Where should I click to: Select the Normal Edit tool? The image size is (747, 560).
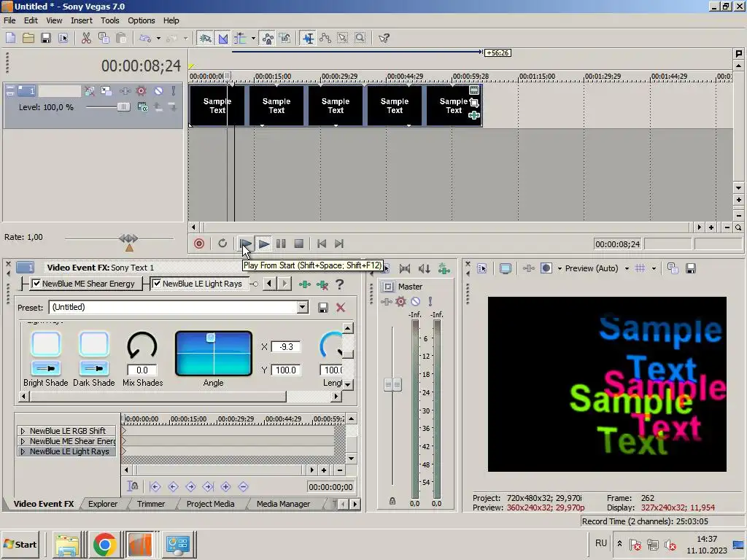pos(309,38)
